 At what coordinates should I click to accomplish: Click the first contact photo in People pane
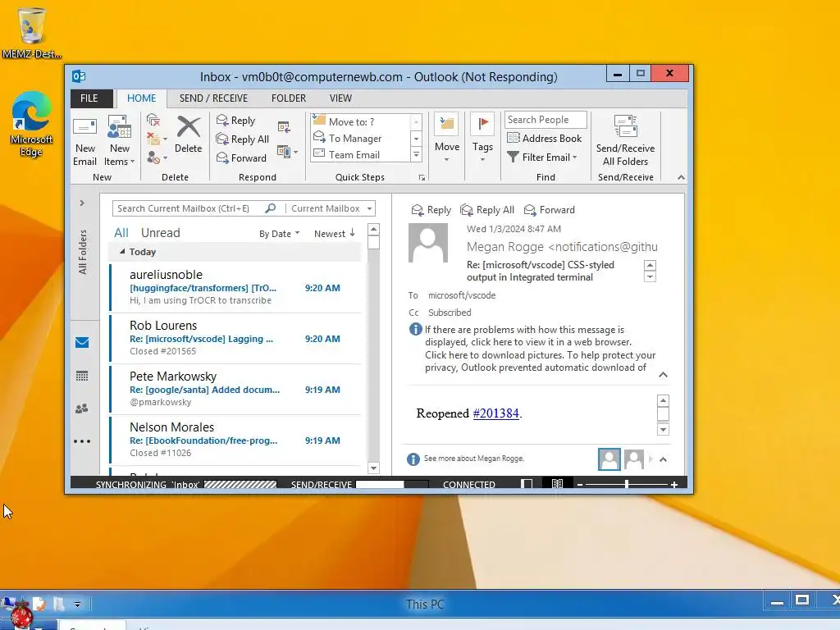pos(609,459)
